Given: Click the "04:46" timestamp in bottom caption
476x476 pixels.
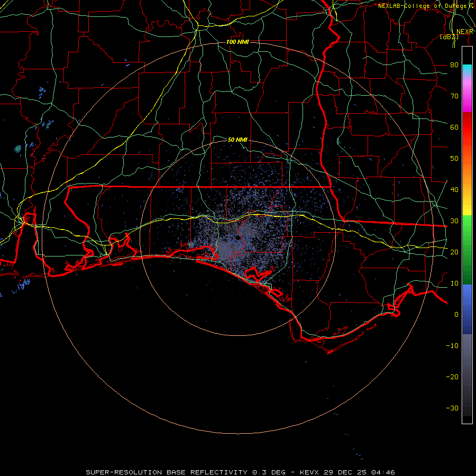Looking at the screenshot, I should click(383, 472).
